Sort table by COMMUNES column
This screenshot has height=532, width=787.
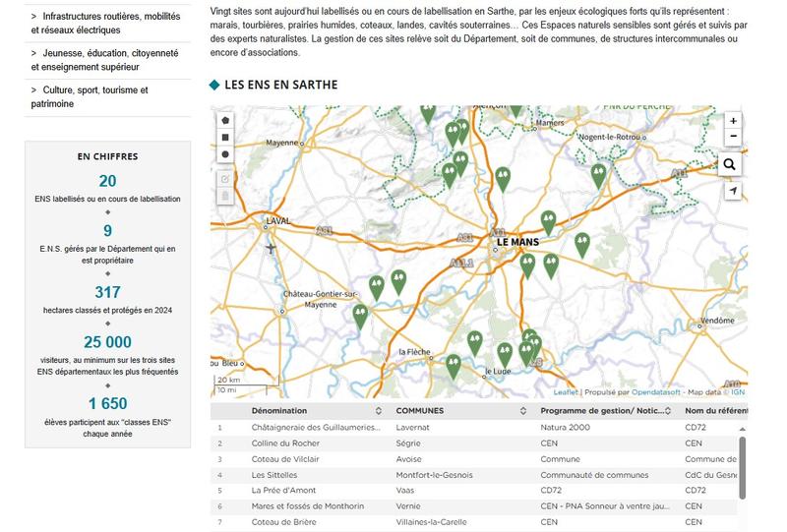[523, 411]
